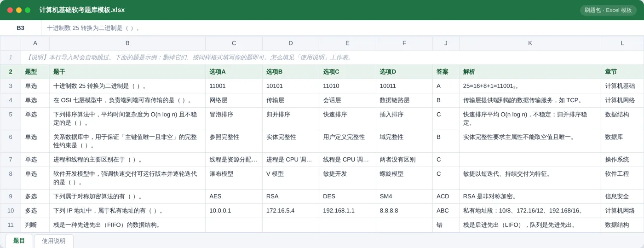The width and height of the screenshot is (644, 248).
Task: Select the answer cell ABC
Action: click(x=446, y=211)
